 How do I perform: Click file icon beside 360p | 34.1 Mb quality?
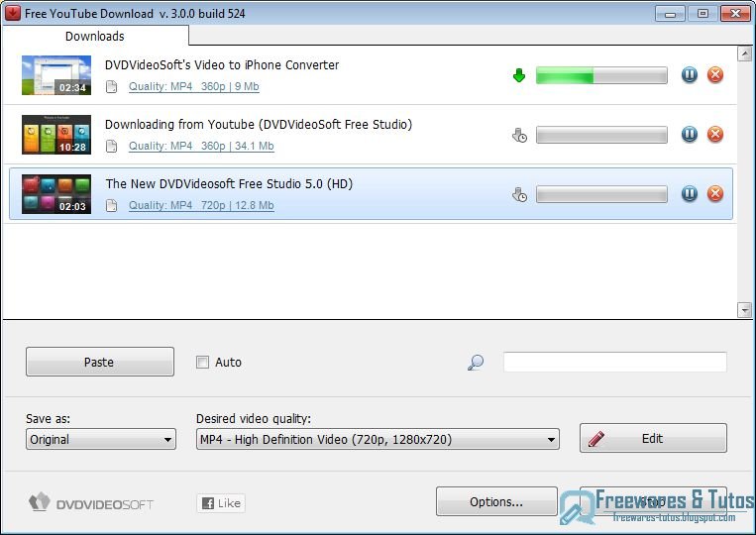(111, 146)
